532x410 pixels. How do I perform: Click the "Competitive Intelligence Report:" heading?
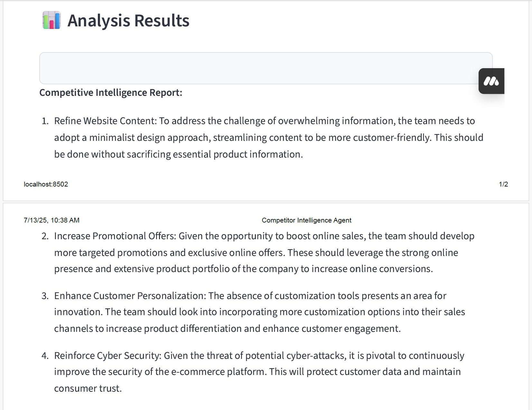(111, 93)
